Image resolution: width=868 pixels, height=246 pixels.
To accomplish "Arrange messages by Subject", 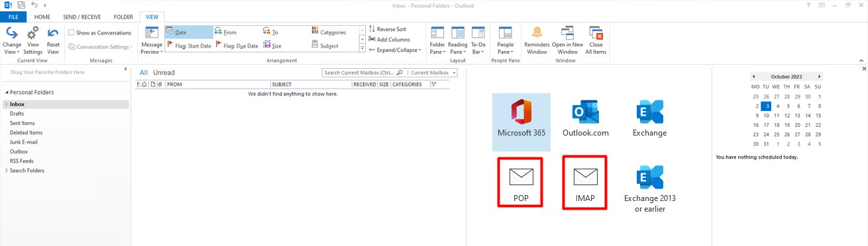I will [x=333, y=46].
